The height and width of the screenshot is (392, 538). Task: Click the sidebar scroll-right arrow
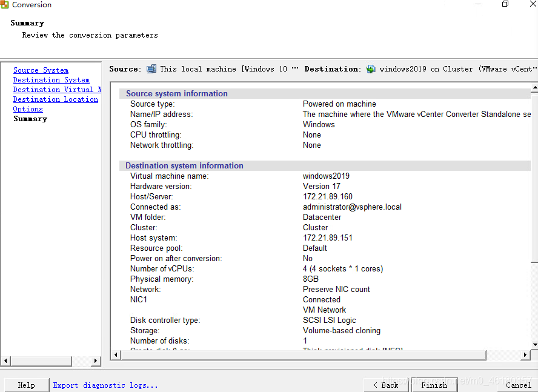coord(96,360)
